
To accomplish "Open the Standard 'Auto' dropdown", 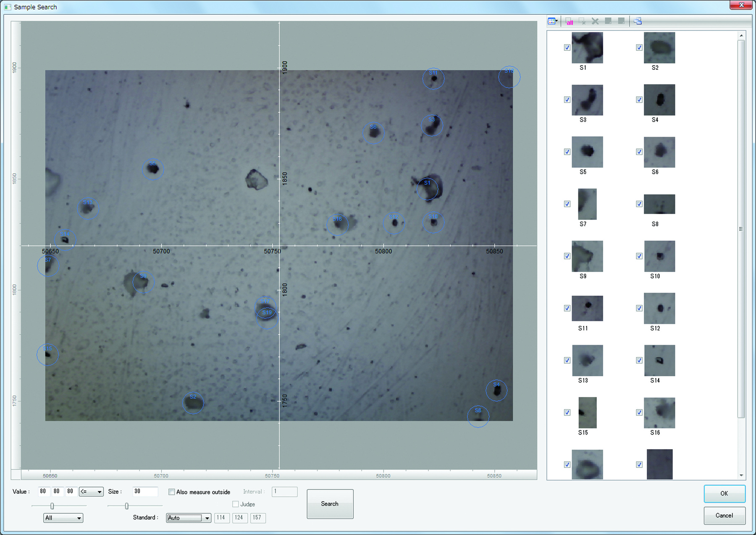I will tap(189, 518).
